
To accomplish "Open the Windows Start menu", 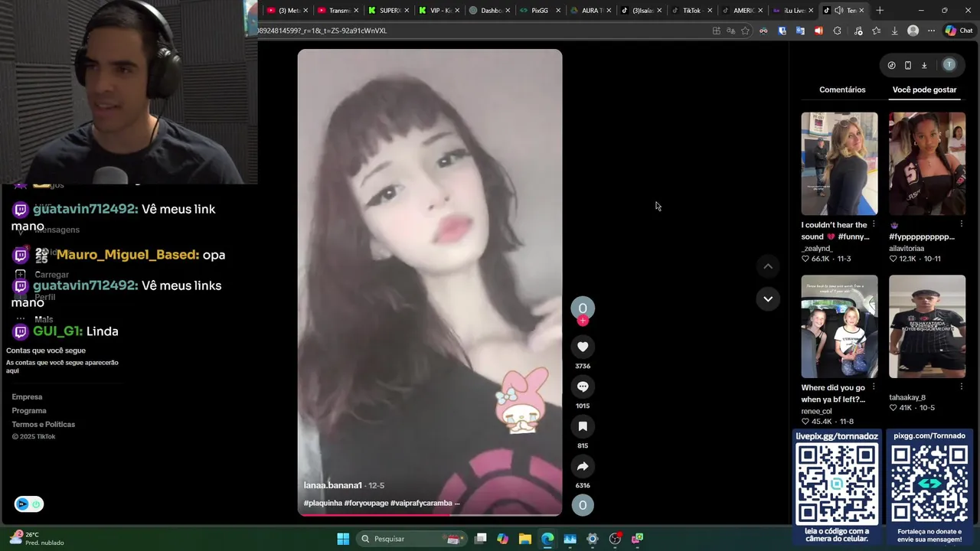I will (343, 539).
